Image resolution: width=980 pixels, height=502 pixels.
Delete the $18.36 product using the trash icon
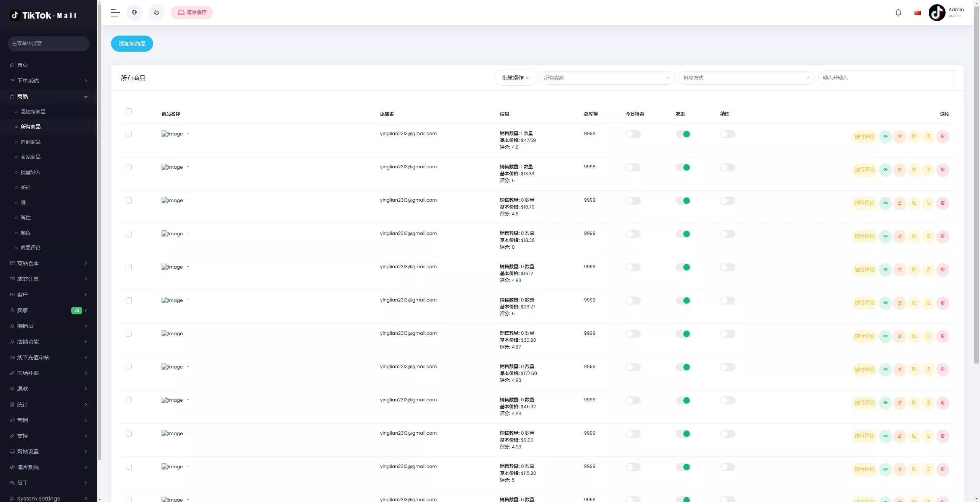[942, 236]
